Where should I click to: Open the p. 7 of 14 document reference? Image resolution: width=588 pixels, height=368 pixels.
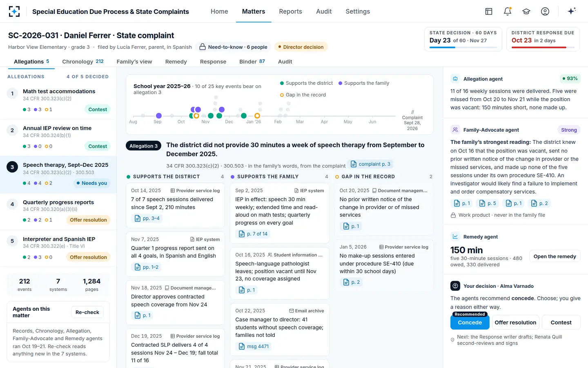click(x=253, y=234)
